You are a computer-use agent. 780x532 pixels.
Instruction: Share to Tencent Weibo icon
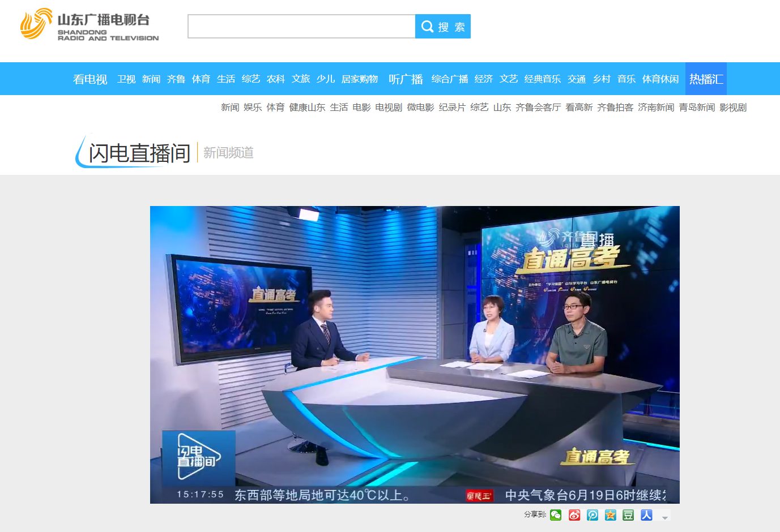click(593, 515)
